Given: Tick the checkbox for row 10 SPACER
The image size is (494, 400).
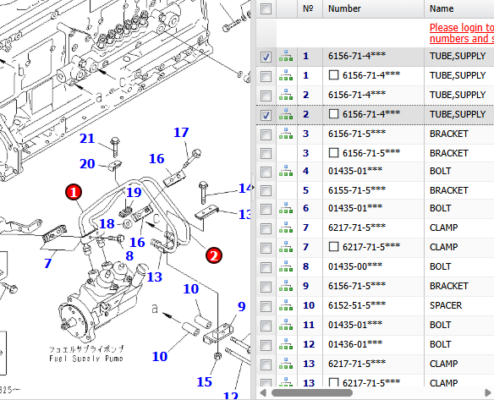Looking at the screenshot, I should [x=266, y=306].
